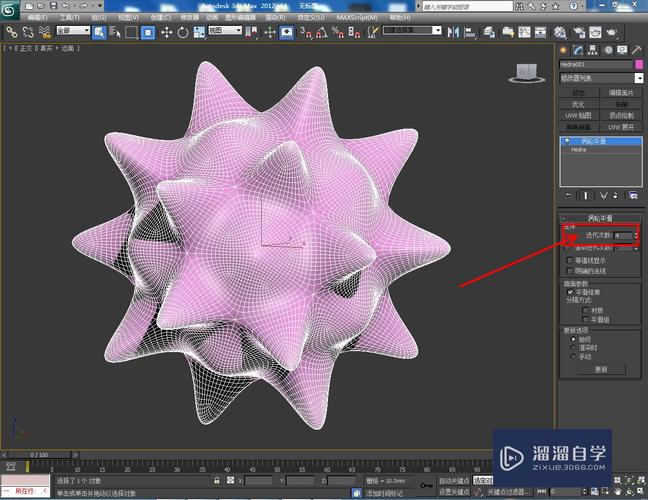Screen dimensions: 648x500
Task: Toggle Window/Crossing selection mode
Action: click(148, 32)
